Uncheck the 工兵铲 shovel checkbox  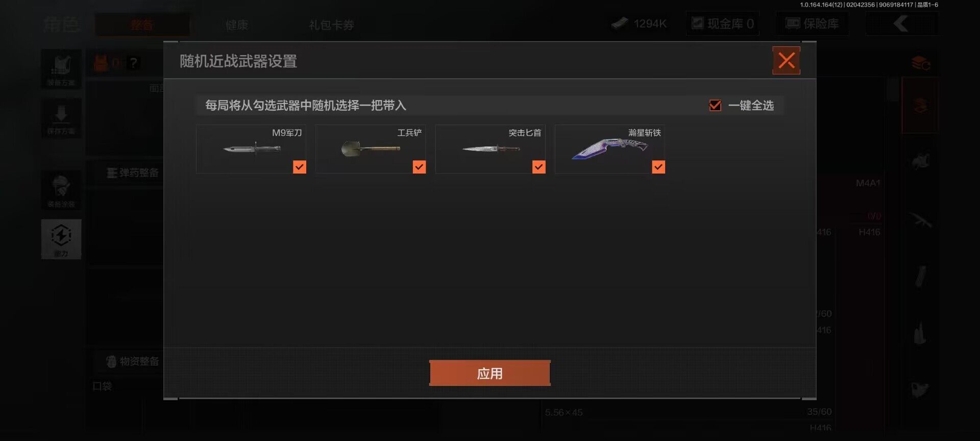click(x=419, y=167)
